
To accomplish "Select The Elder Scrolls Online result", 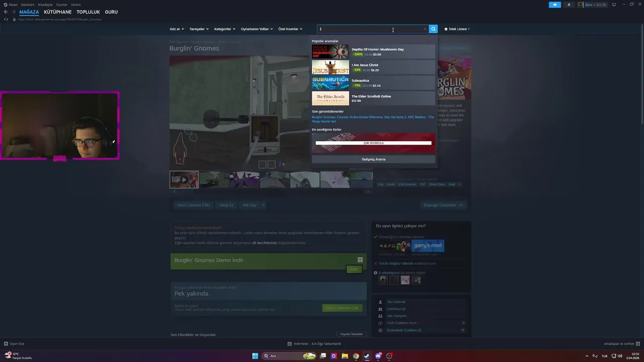I will point(373,98).
